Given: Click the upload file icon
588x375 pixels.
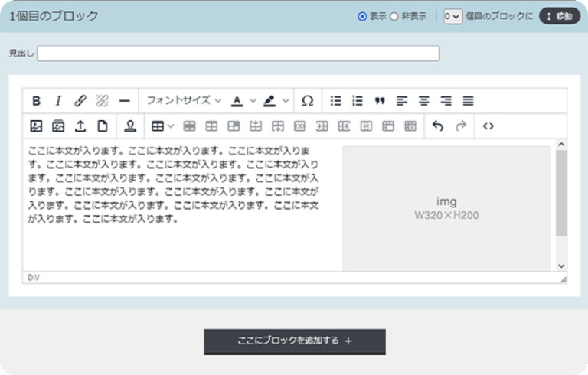Looking at the screenshot, I should pyautogui.click(x=80, y=126).
